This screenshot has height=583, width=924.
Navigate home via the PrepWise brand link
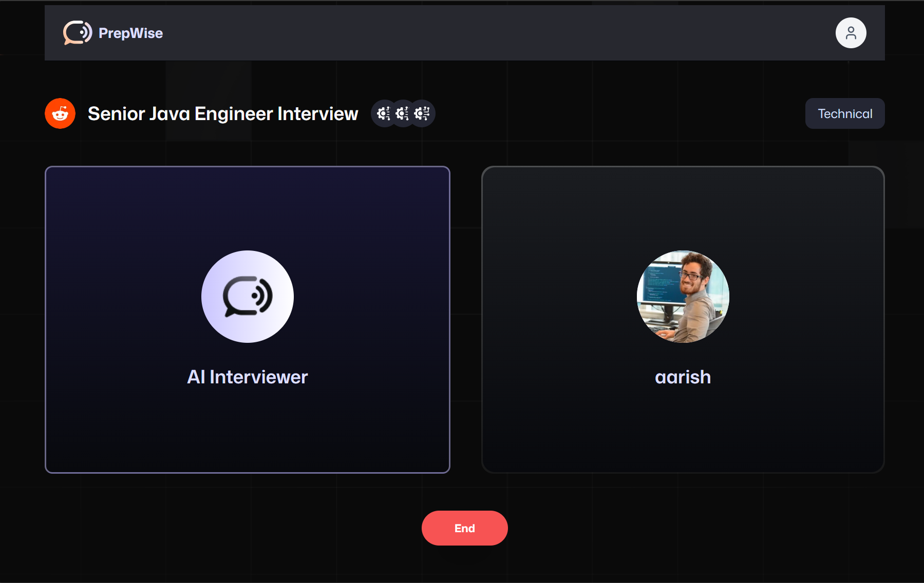coord(130,33)
